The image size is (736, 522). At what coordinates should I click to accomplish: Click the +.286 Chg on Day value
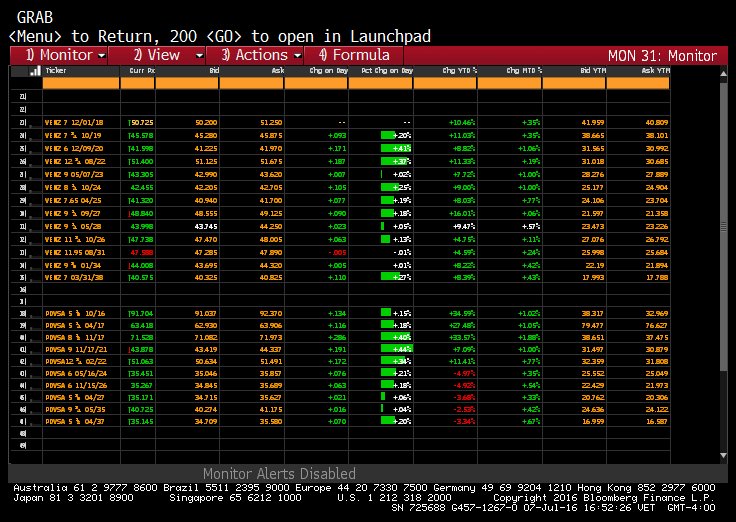(337, 338)
